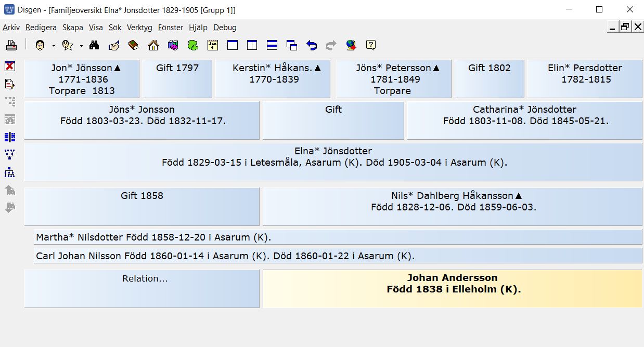Screen dimensions: 644x347
Task: Click the vertical split window icon
Action: pyautogui.click(x=252, y=45)
